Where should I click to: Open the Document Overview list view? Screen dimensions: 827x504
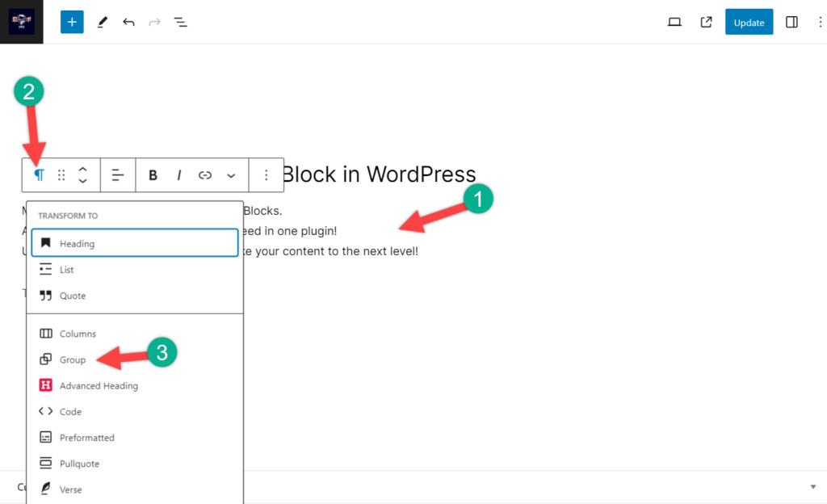tap(180, 22)
